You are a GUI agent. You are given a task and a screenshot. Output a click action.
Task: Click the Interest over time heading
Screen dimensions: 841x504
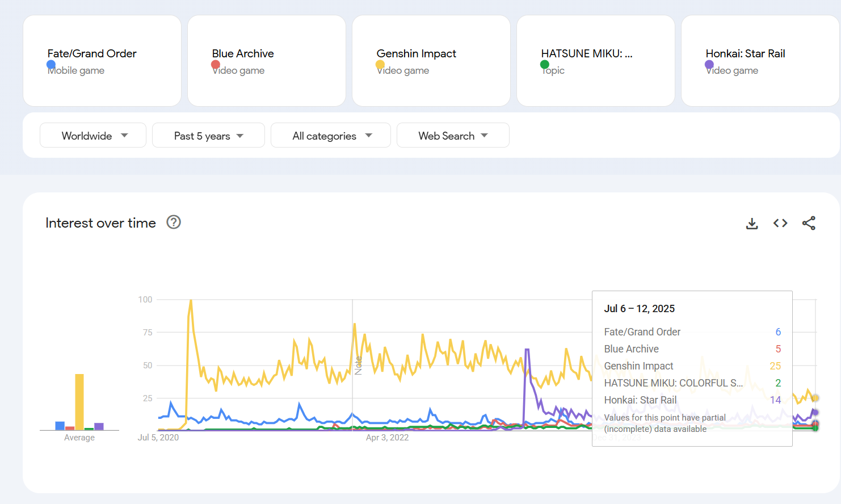(100, 223)
